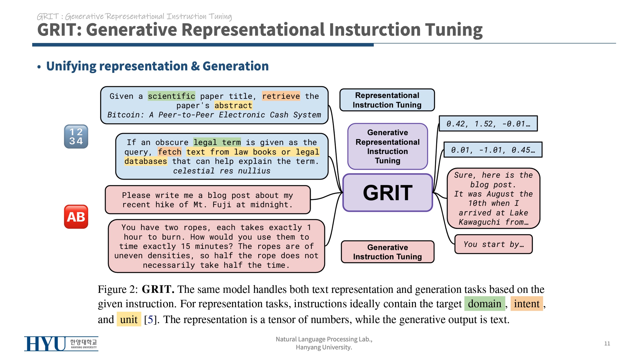Select the Generative Instruction Tuning label box
This screenshot has height=362, width=644.
click(387, 252)
